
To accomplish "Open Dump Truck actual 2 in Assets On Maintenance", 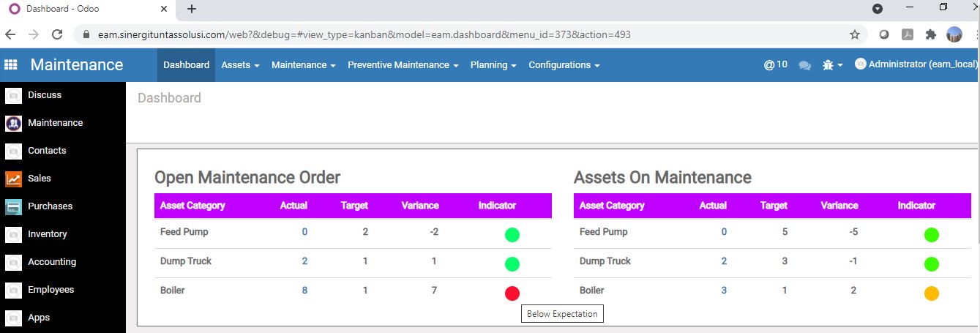I will 724,261.
